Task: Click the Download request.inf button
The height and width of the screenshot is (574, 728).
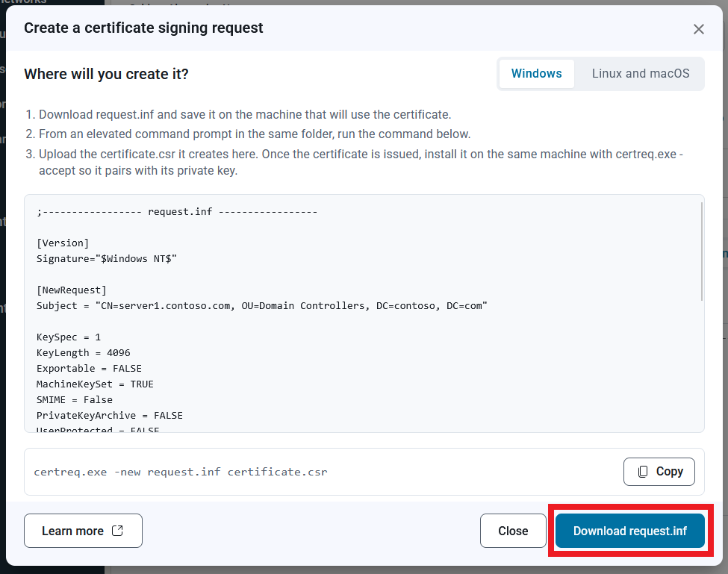Action: click(x=629, y=531)
